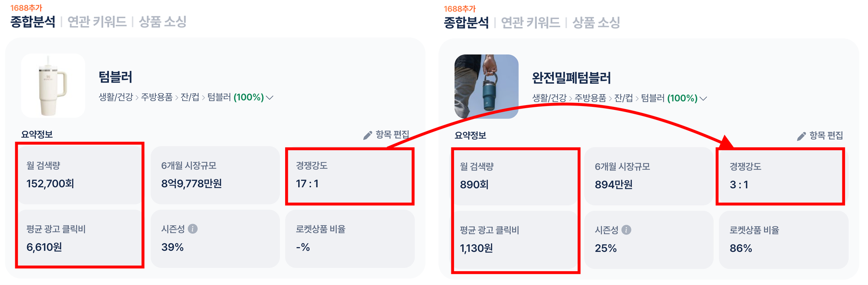The image size is (868, 285).
Task: Click the 완전밀폐텀블러 product image thumbnail
Action: (486, 86)
